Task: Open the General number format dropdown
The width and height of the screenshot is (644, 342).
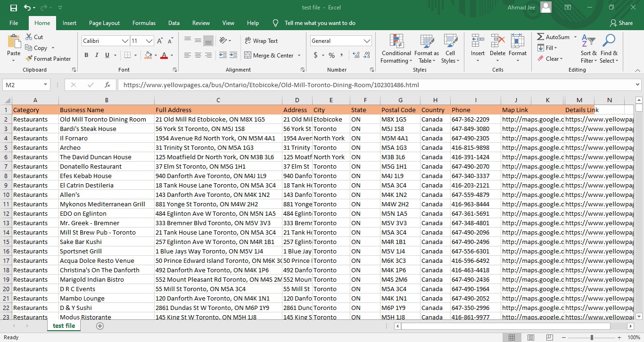Action: (367, 41)
